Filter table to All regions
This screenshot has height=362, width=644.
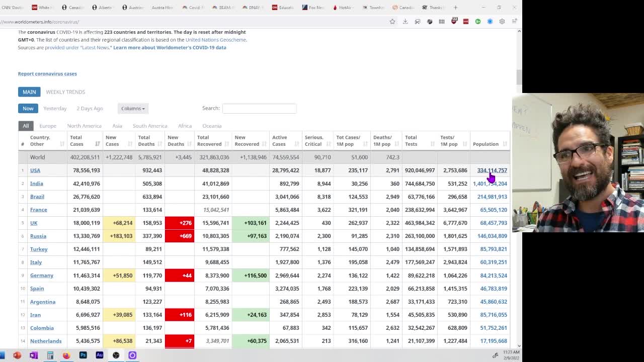(26, 126)
